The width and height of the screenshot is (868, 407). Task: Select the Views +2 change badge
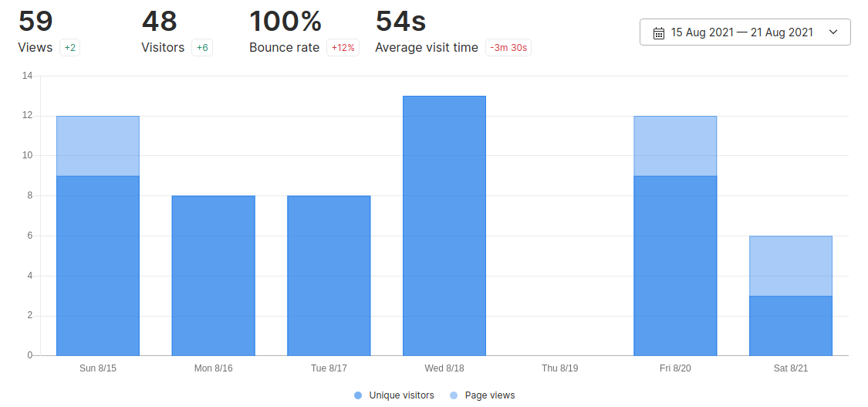(70, 48)
